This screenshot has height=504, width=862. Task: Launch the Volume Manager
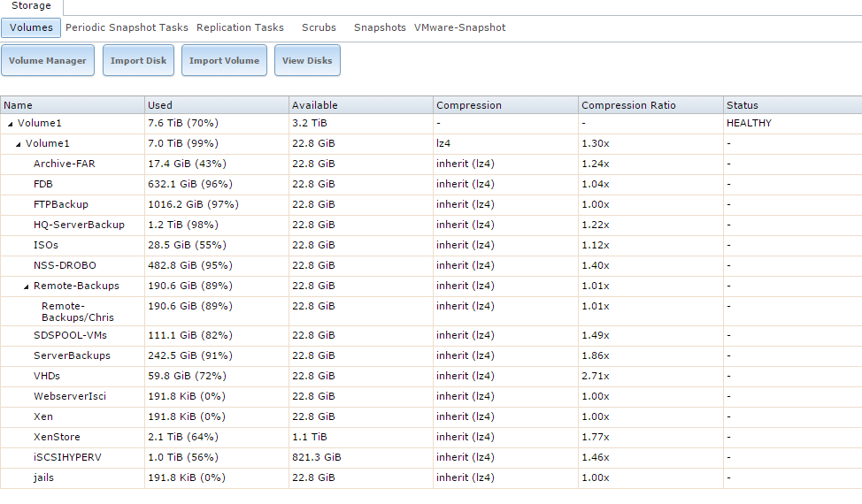pyautogui.click(x=48, y=60)
